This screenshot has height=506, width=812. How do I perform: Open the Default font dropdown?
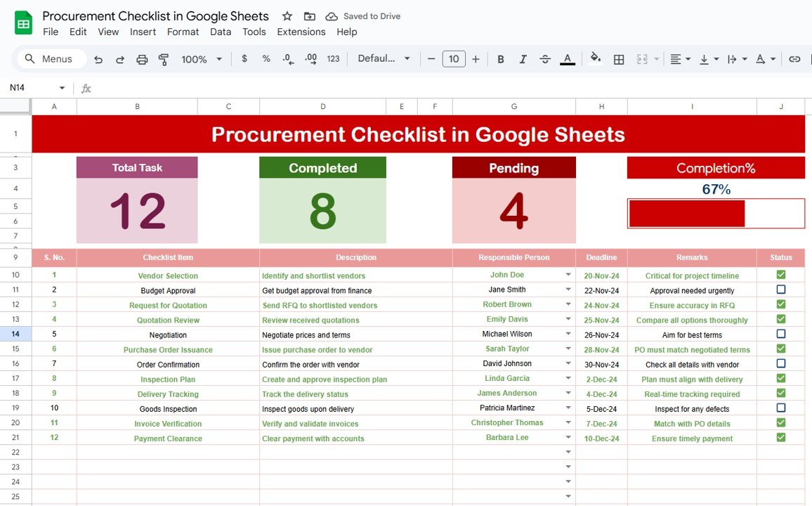(384, 58)
